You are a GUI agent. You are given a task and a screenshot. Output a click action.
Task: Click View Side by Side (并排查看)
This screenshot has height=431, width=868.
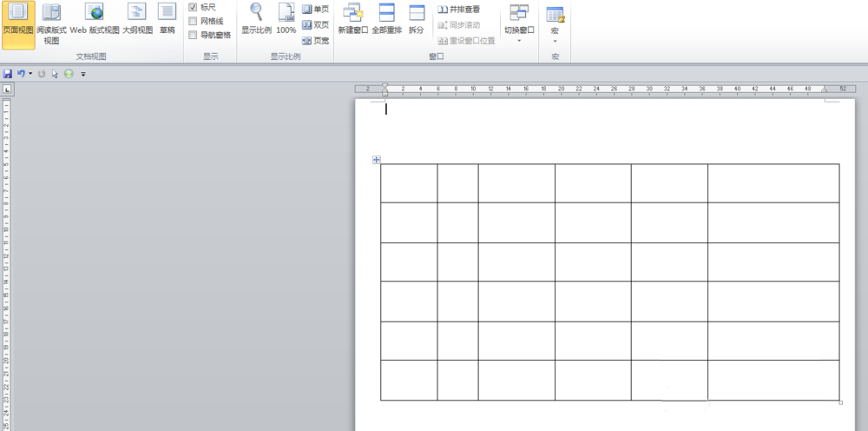tap(459, 10)
